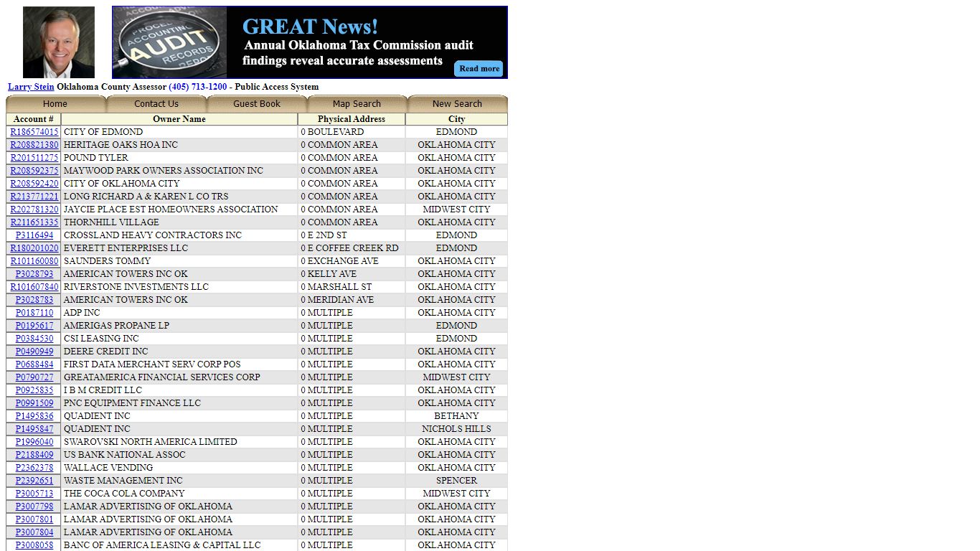
Task: Open the Map Search tab
Action: pyautogui.click(x=357, y=104)
